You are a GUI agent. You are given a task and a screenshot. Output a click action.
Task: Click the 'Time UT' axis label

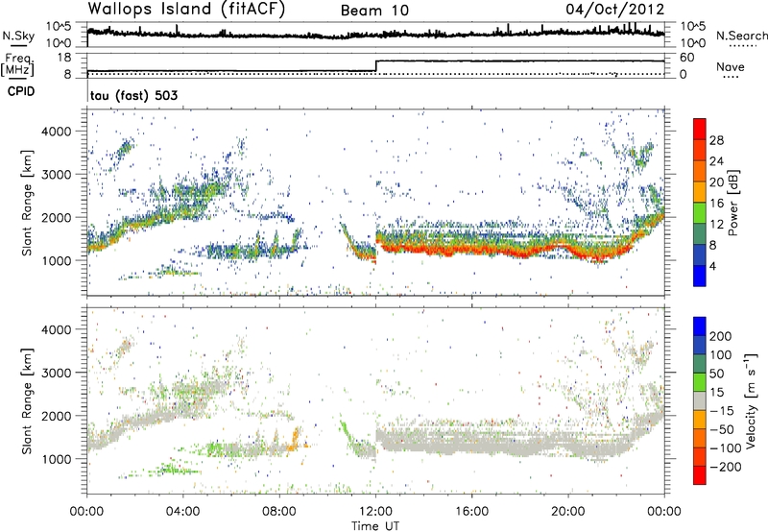coord(375,526)
